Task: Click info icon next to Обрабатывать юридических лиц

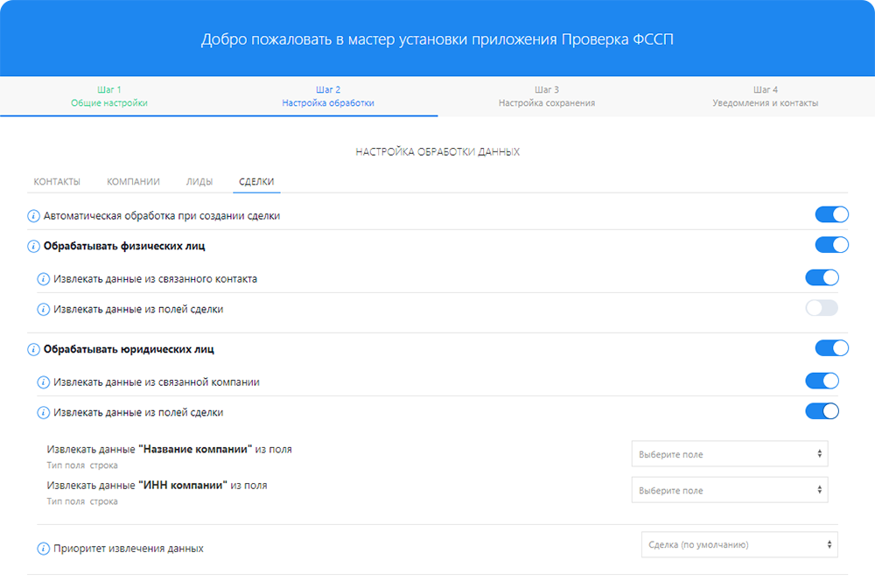Action: [34, 349]
